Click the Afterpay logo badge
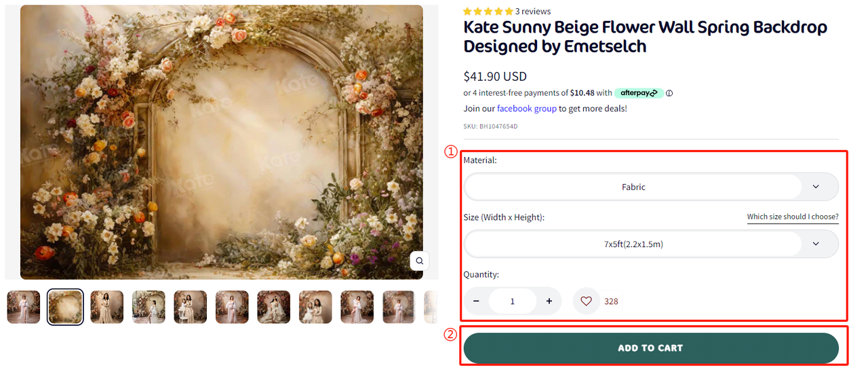868x368 pixels. [x=639, y=93]
